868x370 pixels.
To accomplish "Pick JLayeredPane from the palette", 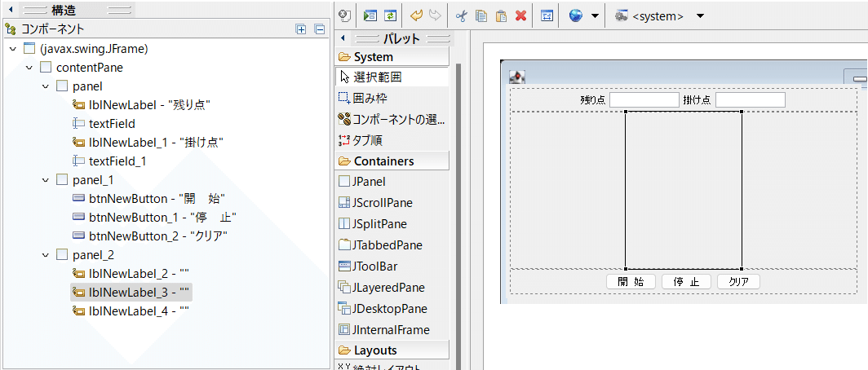I will click(x=382, y=288).
